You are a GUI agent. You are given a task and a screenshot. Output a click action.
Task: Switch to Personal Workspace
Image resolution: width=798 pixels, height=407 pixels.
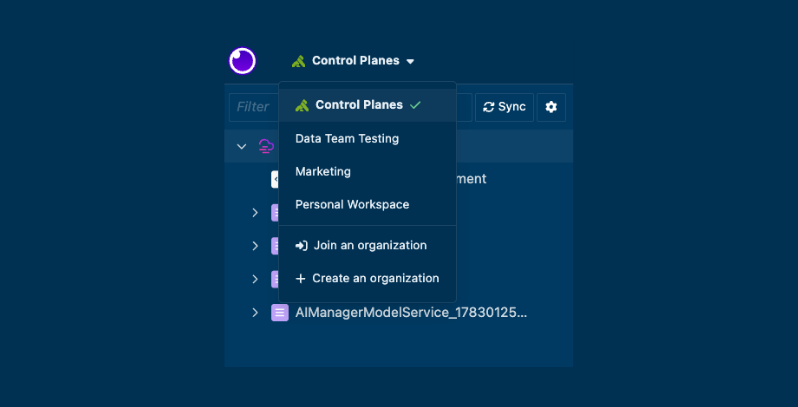[x=367, y=205]
